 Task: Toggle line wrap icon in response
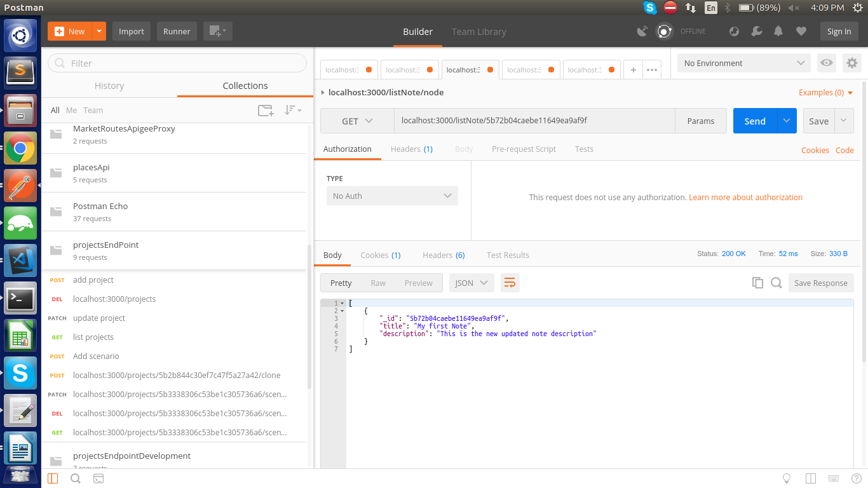point(510,283)
